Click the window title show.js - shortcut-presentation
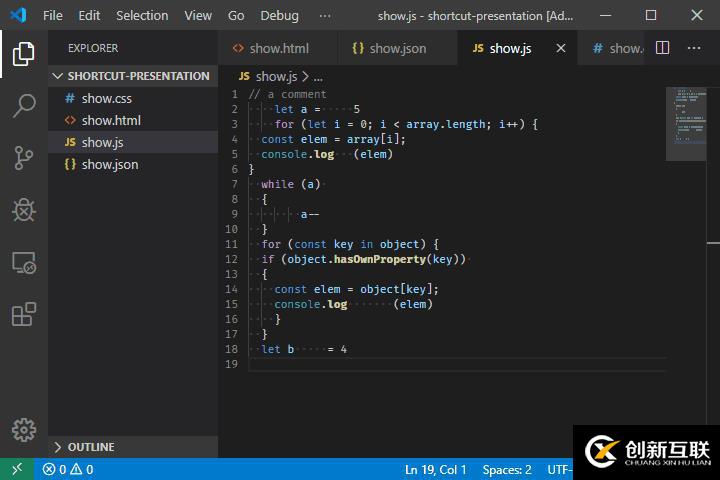 [475, 16]
